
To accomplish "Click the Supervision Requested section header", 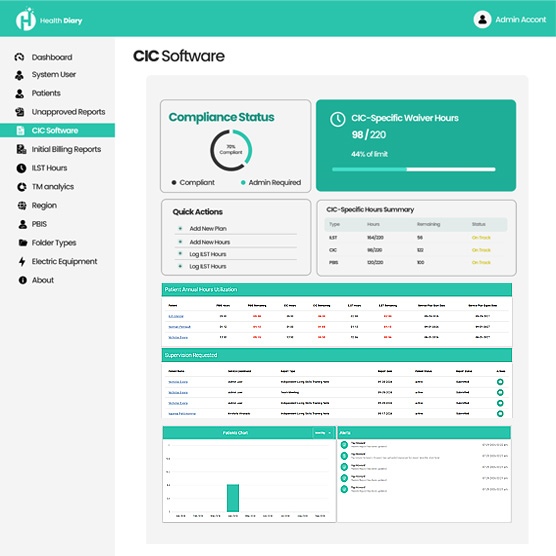I will 337,355.
